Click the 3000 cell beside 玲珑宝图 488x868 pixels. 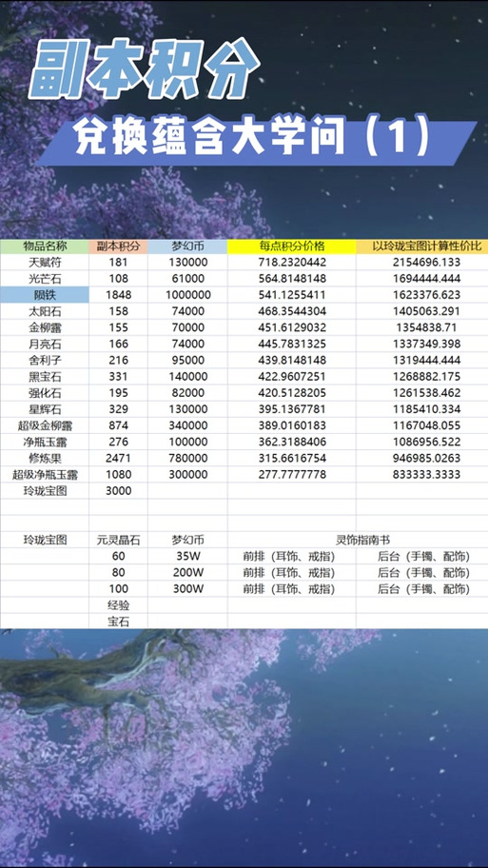point(118,490)
